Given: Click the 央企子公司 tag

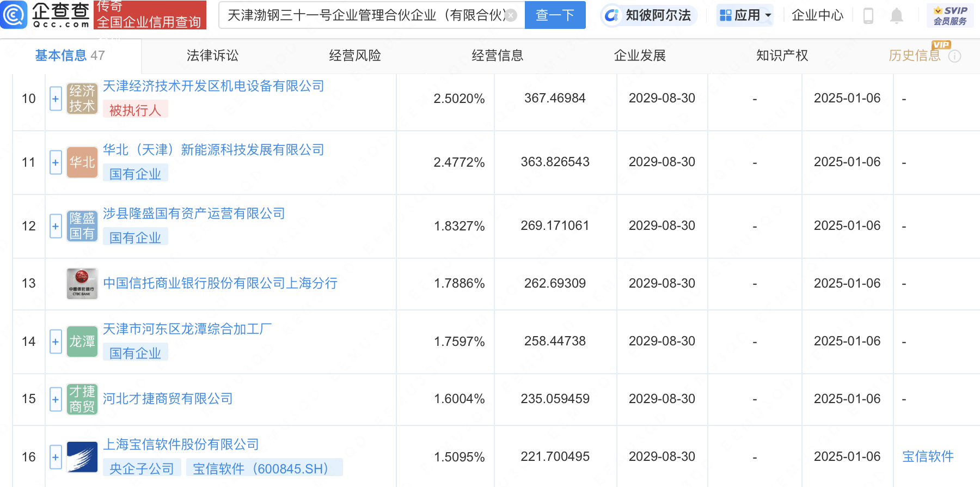Looking at the screenshot, I should click(x=142, y=468).
